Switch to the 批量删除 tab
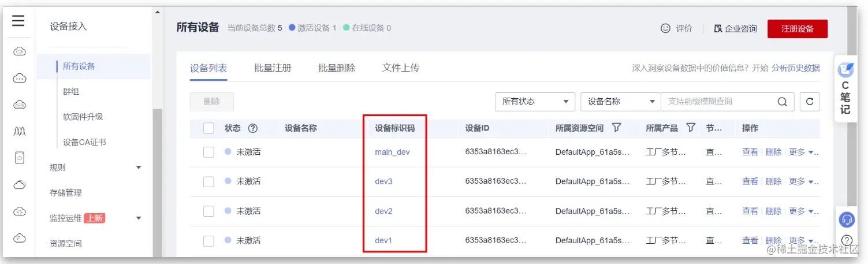 pyautogui.click(x=337, y=68)
